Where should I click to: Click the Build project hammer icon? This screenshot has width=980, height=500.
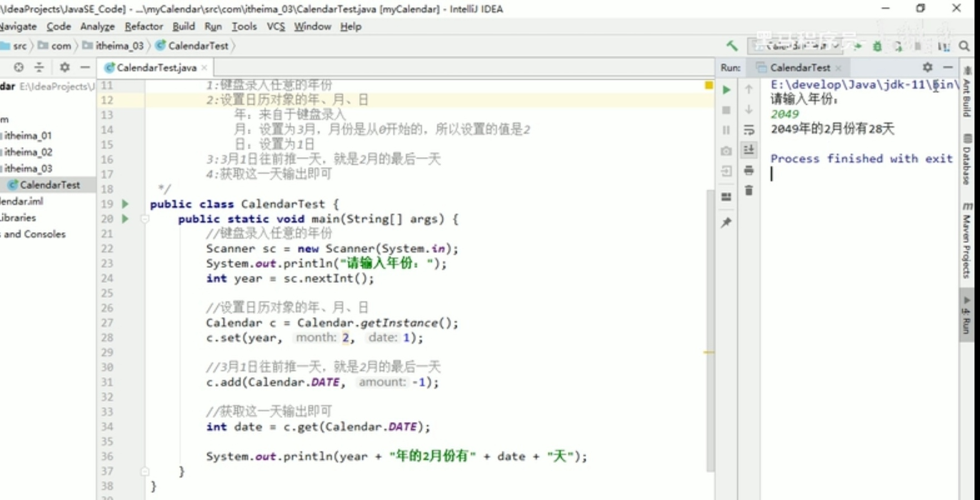732,46
